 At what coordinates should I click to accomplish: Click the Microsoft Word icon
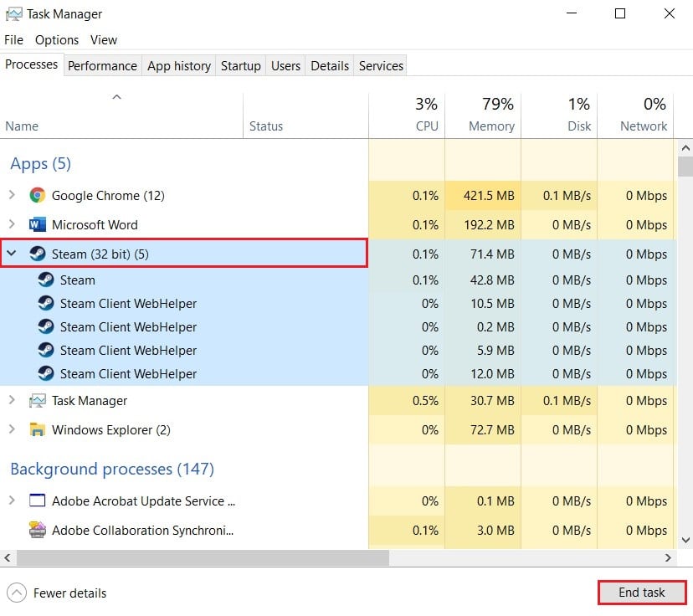point(37,224)
